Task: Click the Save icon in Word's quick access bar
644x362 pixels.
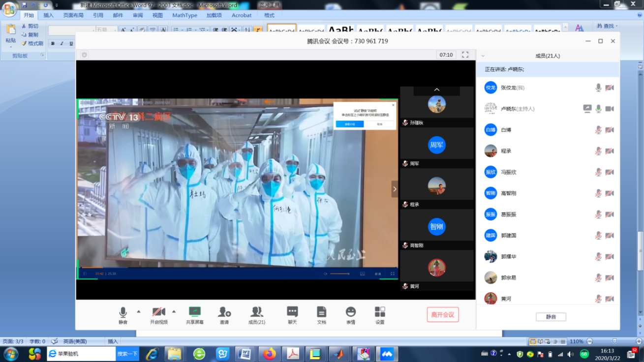Action: pyautogui.click(x=24, y=5)
